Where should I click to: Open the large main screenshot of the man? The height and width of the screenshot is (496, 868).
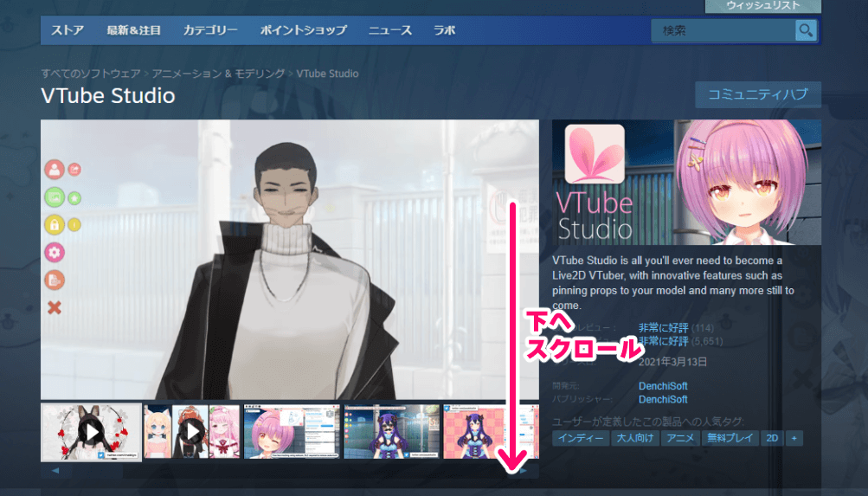click(x=290, y=260)
